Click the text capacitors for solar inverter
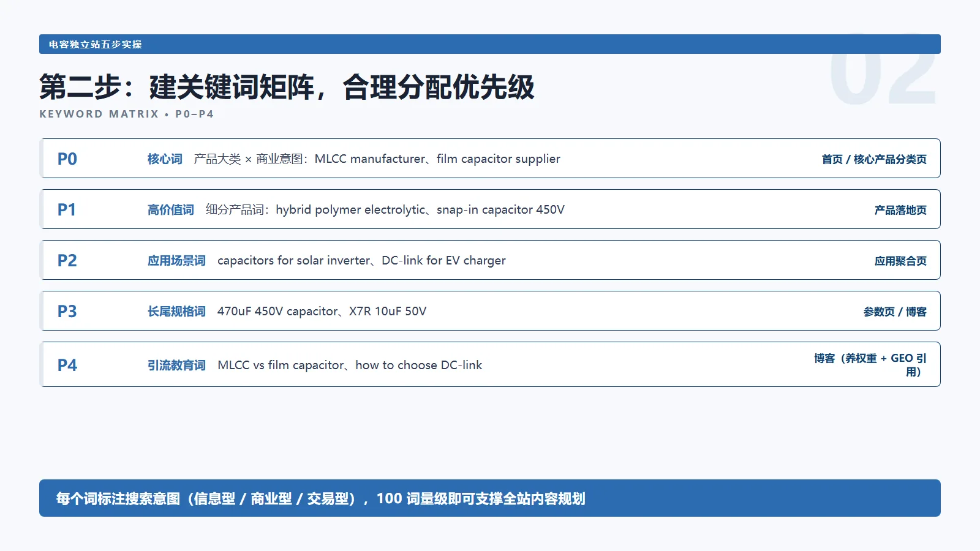Image resolution: width=980 pixels, height=551 pixels. [x=294, y=261]
